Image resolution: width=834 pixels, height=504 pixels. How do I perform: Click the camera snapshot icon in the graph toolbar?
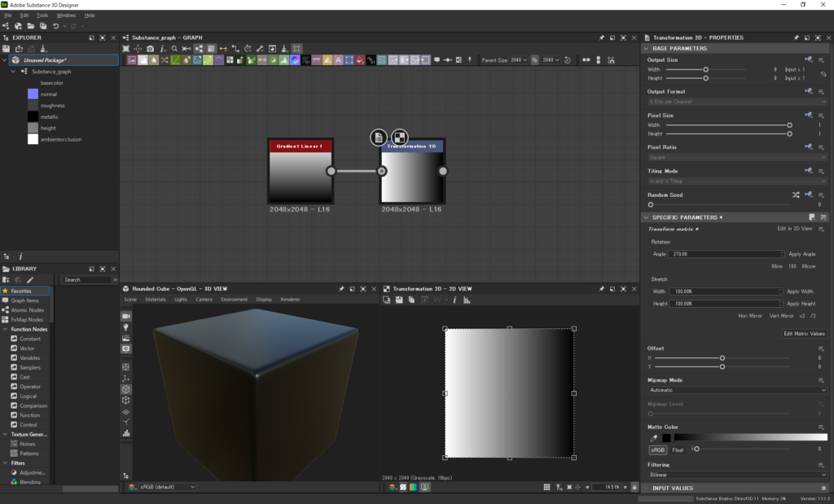[151, 49]
